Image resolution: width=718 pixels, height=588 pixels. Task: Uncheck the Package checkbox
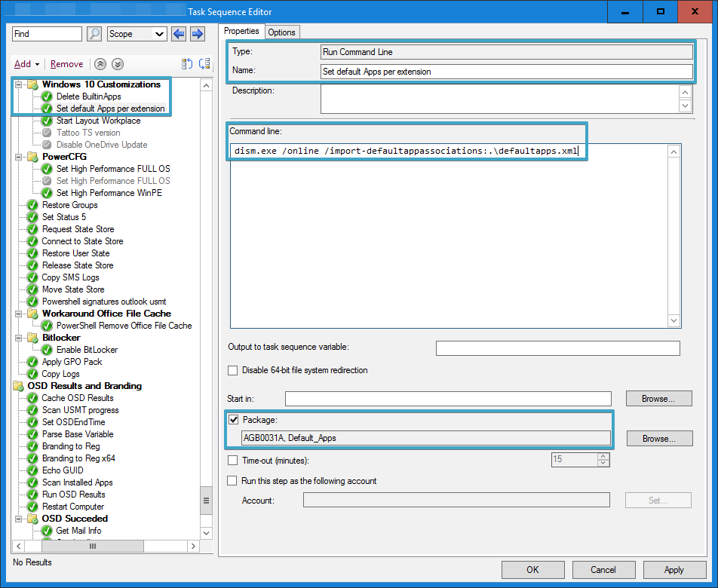[233, 420]
